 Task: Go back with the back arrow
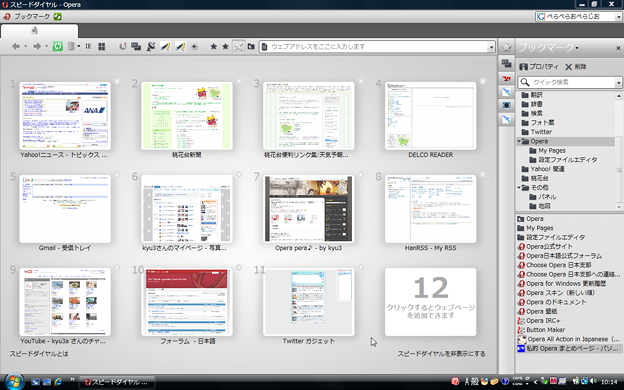click(16, 47)
